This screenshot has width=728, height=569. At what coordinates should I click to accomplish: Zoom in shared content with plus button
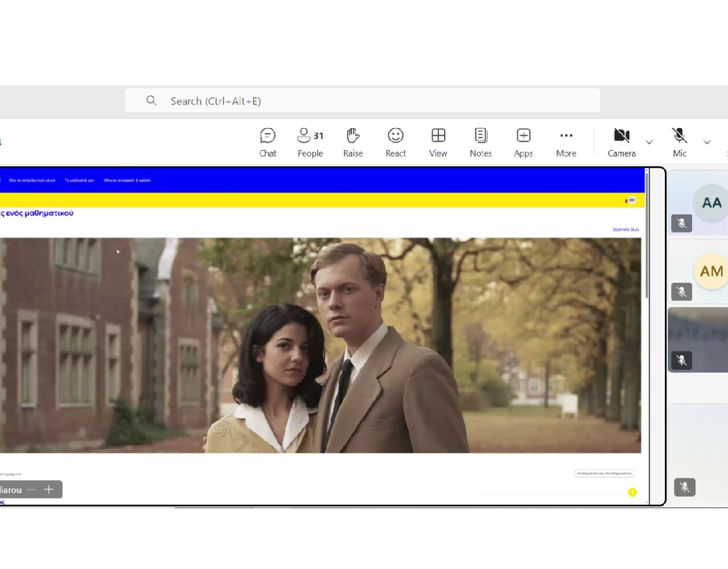[x=49, y=489]
